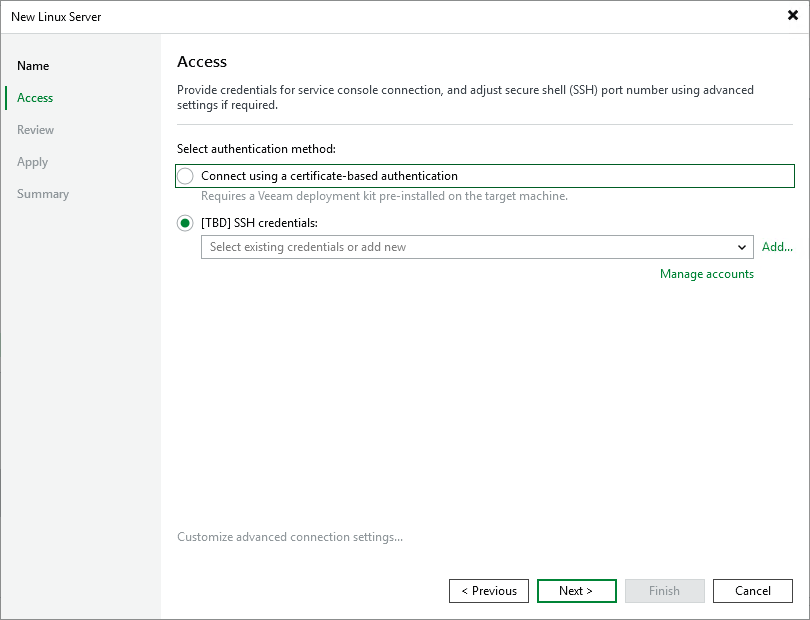
Task: Click the Finish button
Action: point(664,591)
